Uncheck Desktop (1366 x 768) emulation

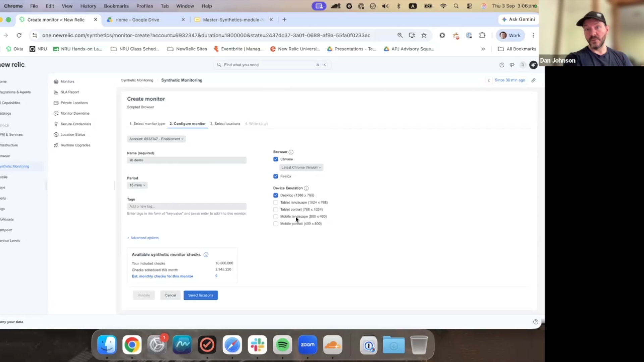[x=276, y=195]
